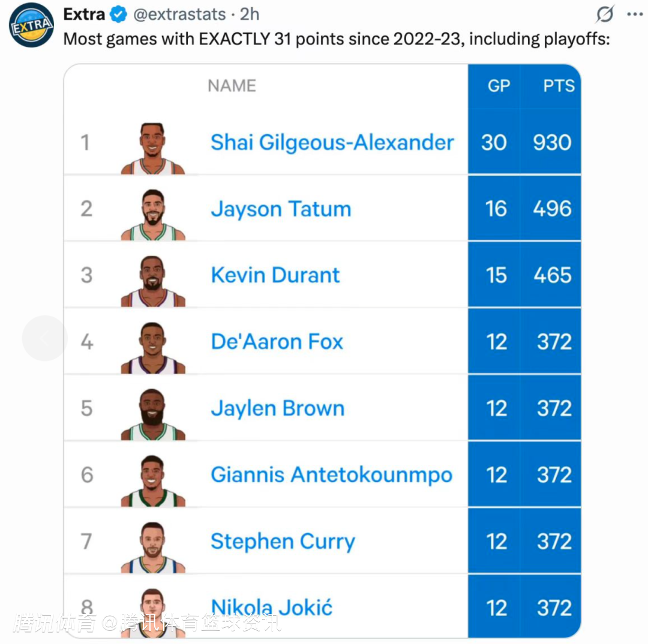Click Stephen Curry's headshot
This screenshot has height=644, width=648.
152,547
